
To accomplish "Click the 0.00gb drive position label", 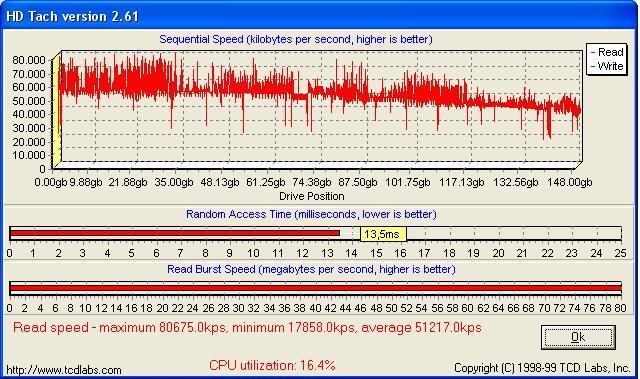I will coord(51,182).
